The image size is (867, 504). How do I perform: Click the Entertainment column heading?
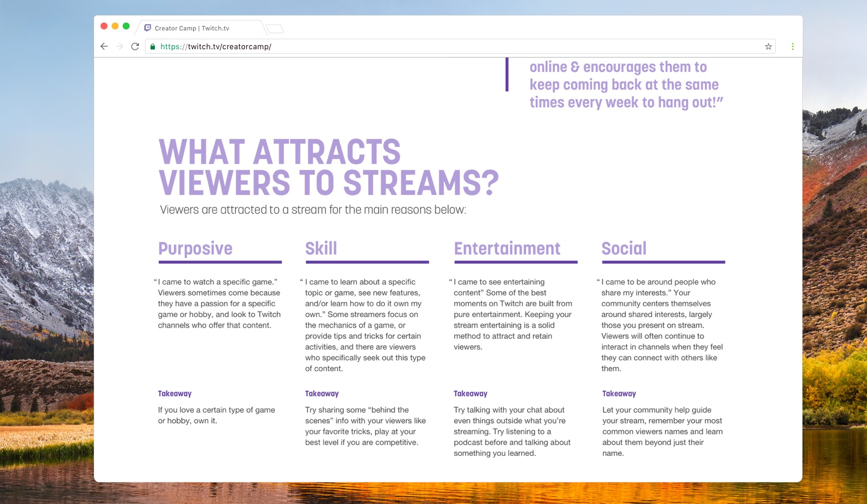[507, 248]
